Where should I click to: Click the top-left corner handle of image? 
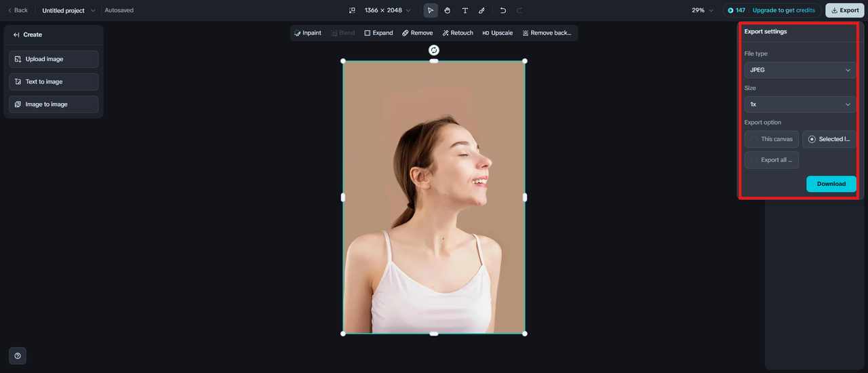pyautogui.click(x=343, y=61)
